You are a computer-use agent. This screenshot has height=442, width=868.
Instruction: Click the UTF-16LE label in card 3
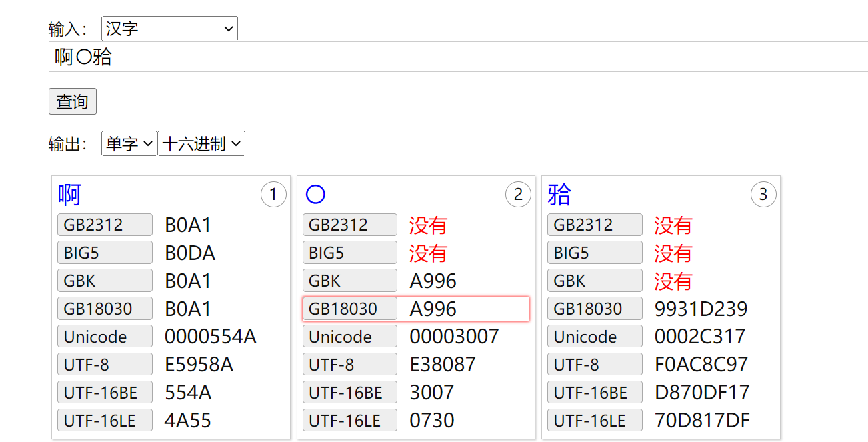point(595,421)
